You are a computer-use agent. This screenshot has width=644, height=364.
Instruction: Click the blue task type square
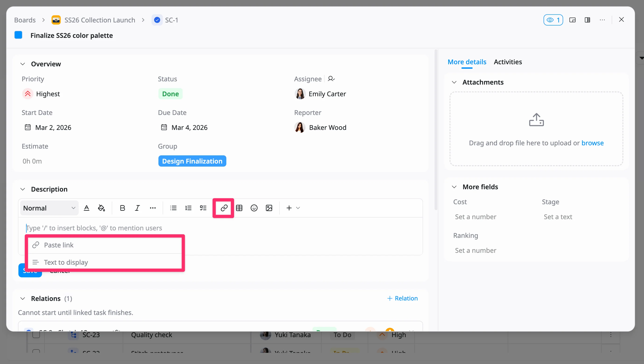[x=18, y=35]
